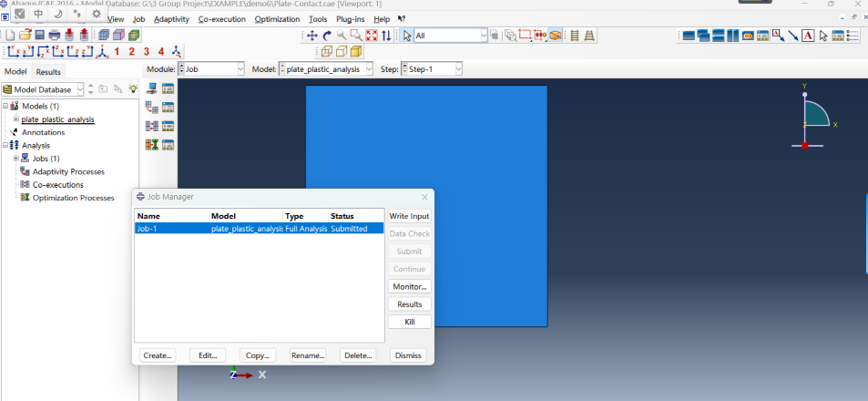Click the Open file folder icon
The image size is (868, 401).
tap(26, 36)
